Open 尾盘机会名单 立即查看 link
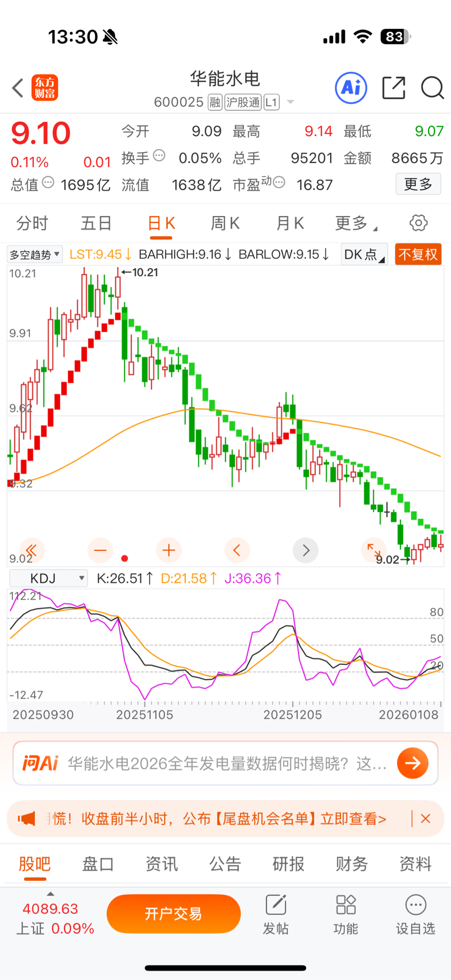 pos(353,819)
